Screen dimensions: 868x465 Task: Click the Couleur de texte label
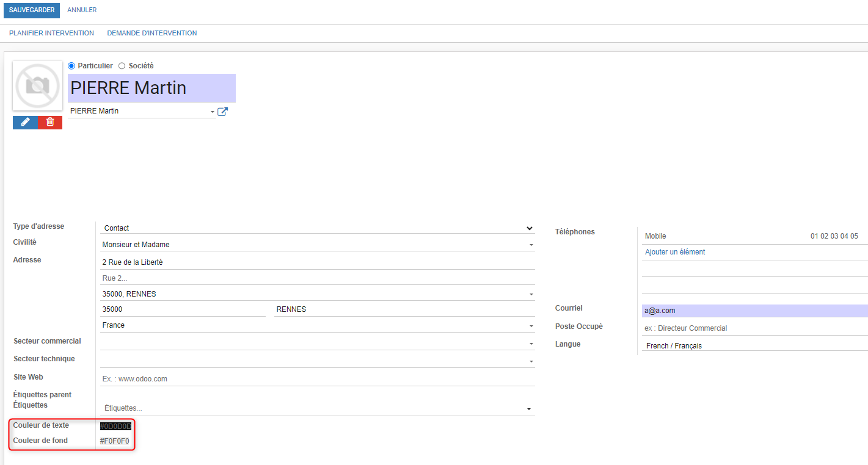point(41,425)
